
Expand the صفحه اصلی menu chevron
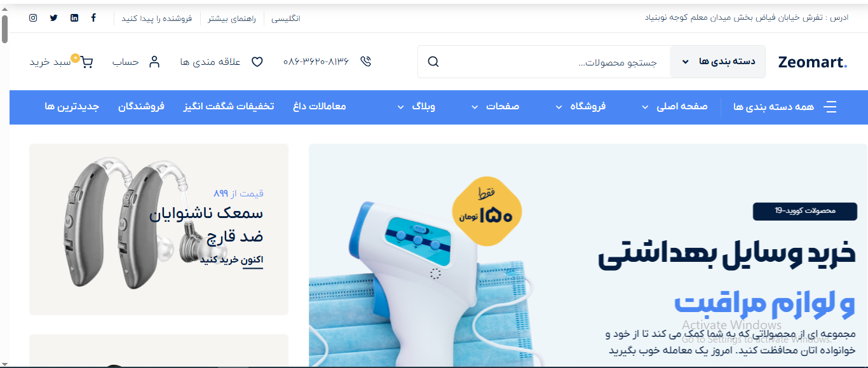[646, 107]
